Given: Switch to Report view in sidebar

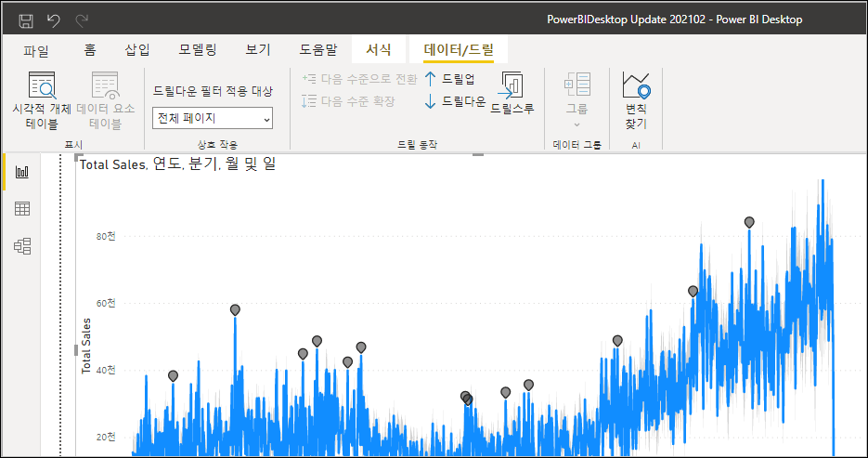Looking at the screenshot, I should pos(22,172).
